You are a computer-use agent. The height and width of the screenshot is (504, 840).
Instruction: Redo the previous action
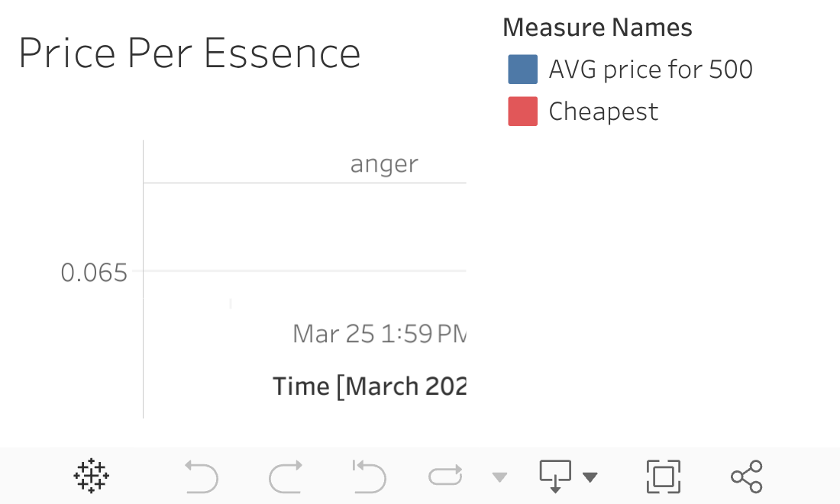[286, 477]
